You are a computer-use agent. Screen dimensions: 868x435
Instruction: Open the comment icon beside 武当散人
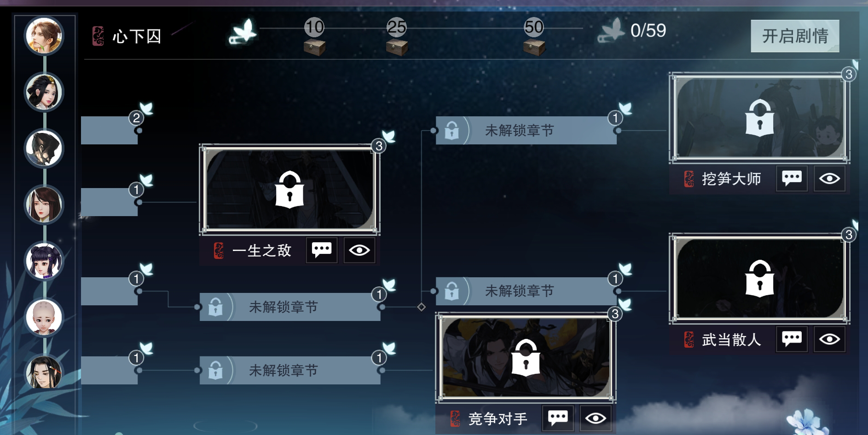792,339
